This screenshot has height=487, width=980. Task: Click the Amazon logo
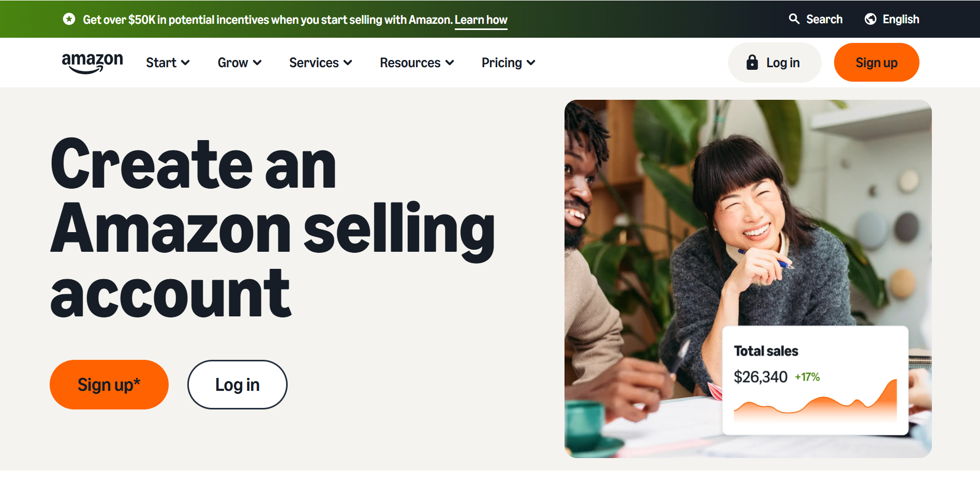[x=92, y=63]
